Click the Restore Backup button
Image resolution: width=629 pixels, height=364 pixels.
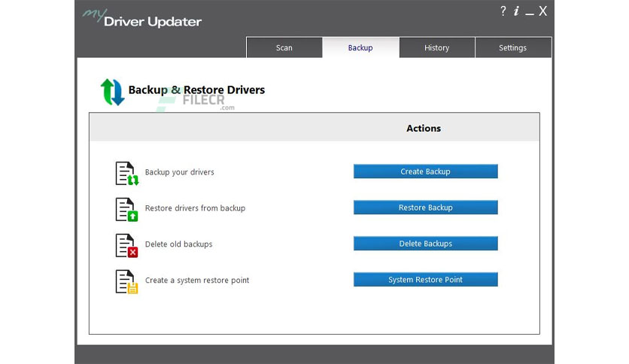[x=426, y=208]
